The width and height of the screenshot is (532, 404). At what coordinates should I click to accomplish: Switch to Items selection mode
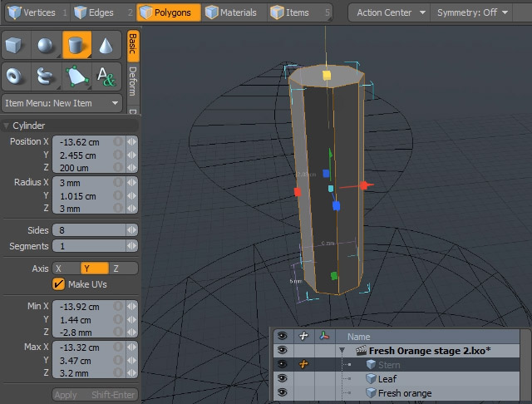click(x=299, y=12)
